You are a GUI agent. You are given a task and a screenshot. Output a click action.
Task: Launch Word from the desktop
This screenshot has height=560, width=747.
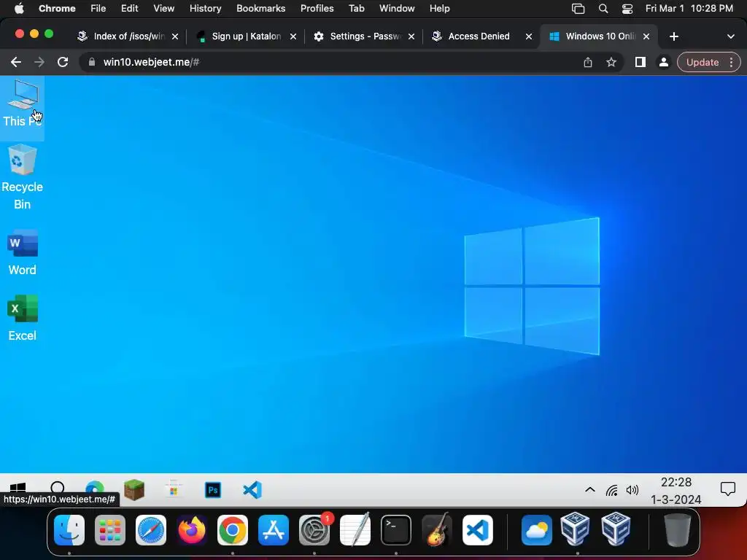tap(22, 253)
